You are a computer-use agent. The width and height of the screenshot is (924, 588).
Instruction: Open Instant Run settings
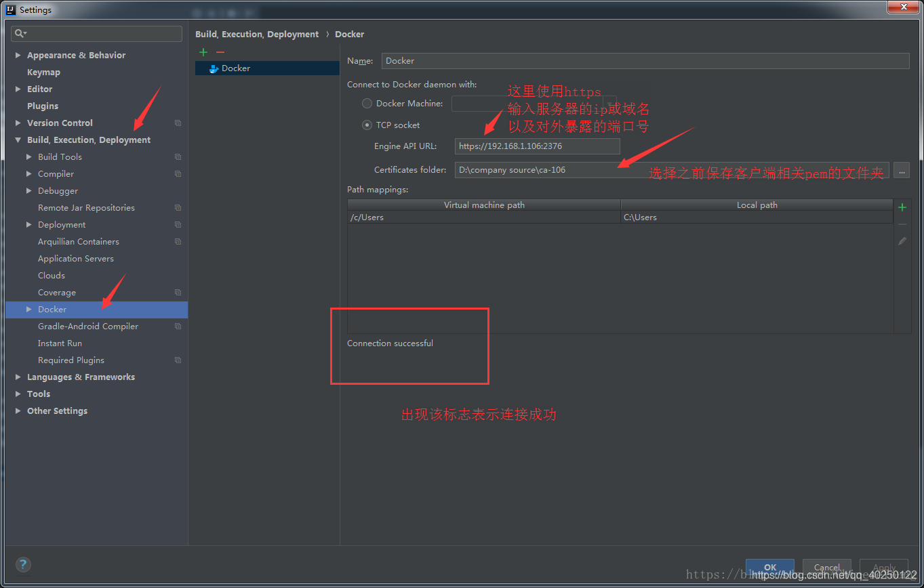click(60, 343)
